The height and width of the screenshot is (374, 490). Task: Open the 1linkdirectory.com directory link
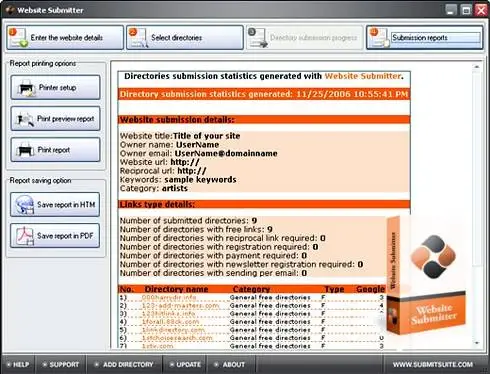coord(173,330)
